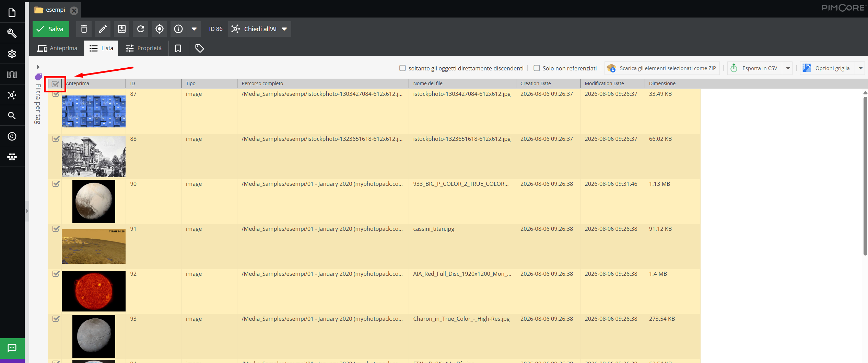Switch to the Anteprima tab
868x363 pixels.
click(x=57, y=48)
